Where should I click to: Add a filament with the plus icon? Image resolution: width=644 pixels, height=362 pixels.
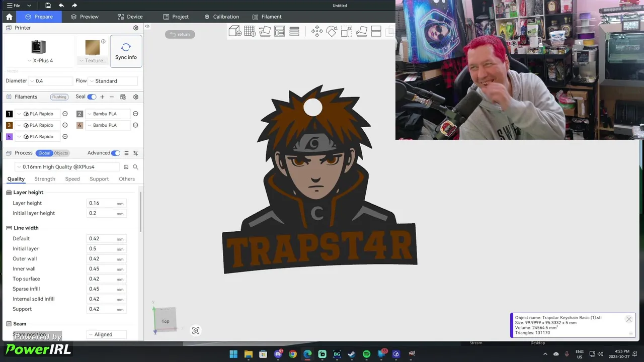coord(102,97)
